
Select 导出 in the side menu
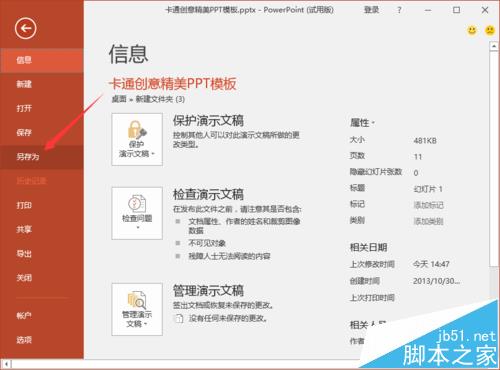pyautogui.click(x=42, y=254)
